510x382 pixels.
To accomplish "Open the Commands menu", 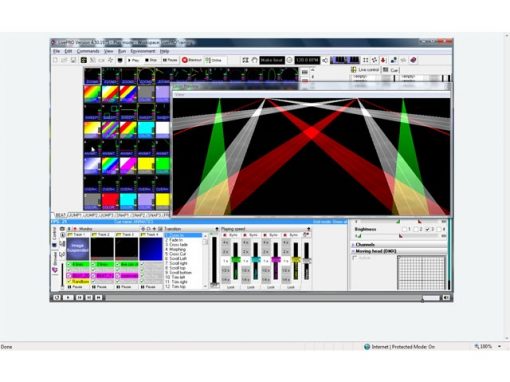I will pos(88,51).
